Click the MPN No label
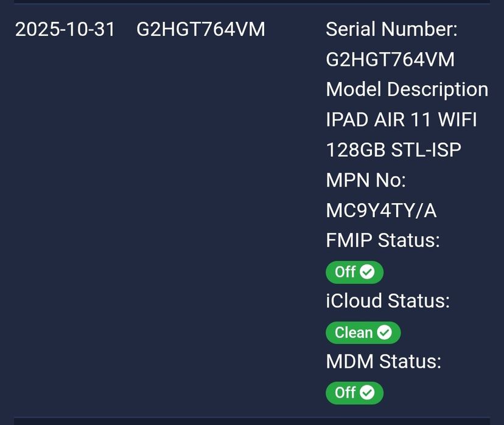This screenshot has width=504, height=425. 366,180
